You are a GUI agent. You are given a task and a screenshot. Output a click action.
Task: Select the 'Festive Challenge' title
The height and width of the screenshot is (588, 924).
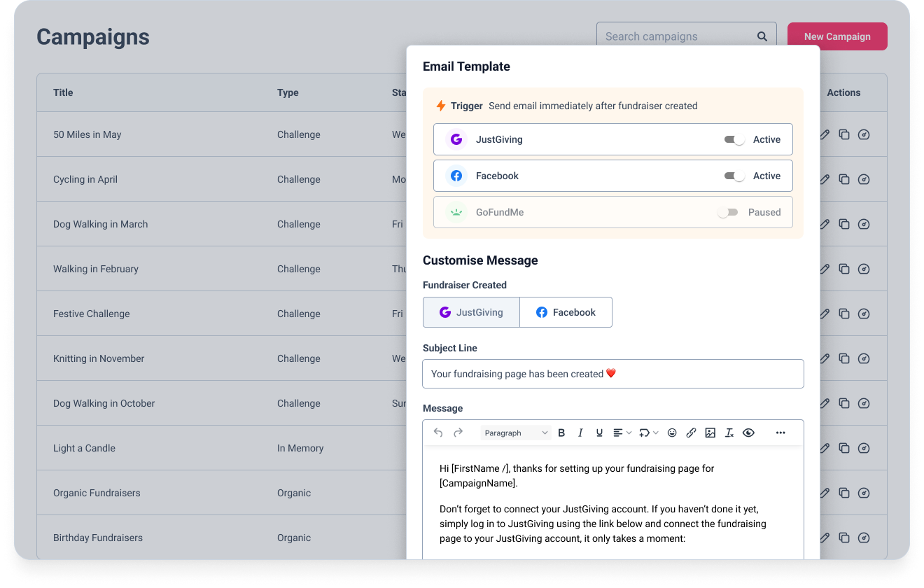point(92,314)
